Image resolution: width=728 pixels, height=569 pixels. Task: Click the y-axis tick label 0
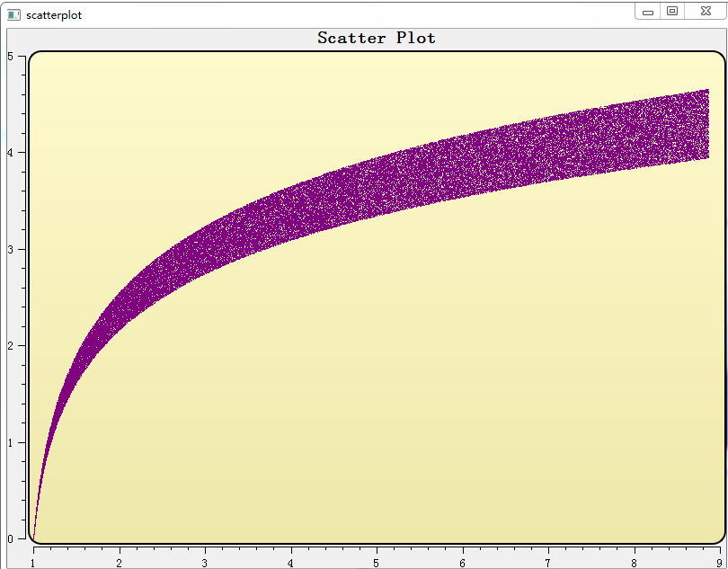[x=10, y=538]
